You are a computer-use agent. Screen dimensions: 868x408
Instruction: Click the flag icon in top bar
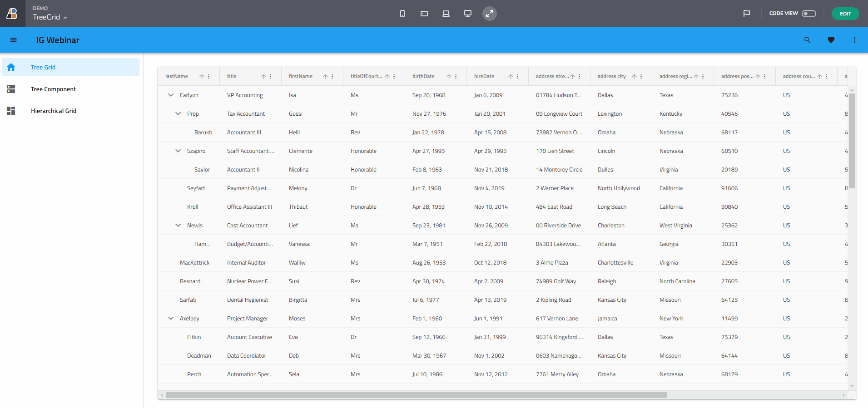746,14
